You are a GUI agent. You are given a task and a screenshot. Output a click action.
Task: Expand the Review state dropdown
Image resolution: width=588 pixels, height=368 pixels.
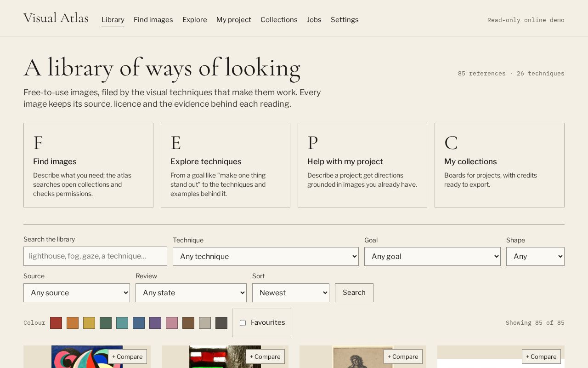tap(191, 293)
